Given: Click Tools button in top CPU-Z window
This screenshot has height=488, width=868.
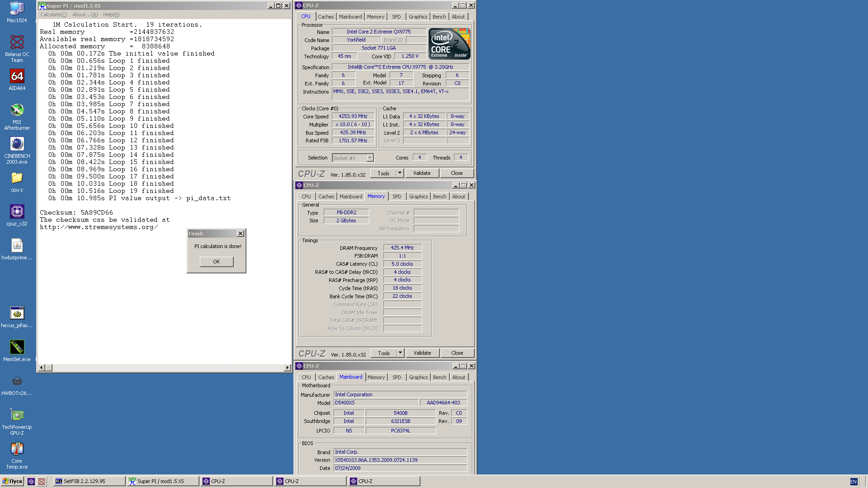Looking at the screenshot, I should click(x=383, y=173).
